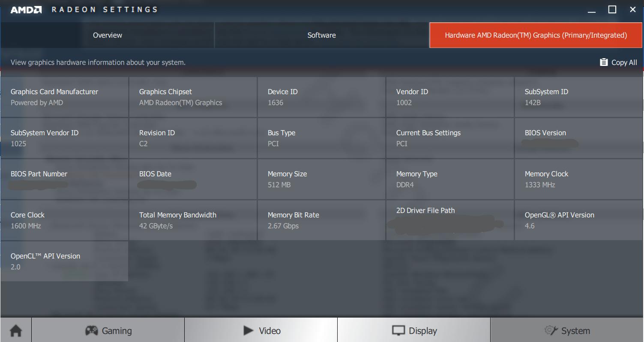
Task: Switch to the Software tab
Action: (x=322, y=35)
